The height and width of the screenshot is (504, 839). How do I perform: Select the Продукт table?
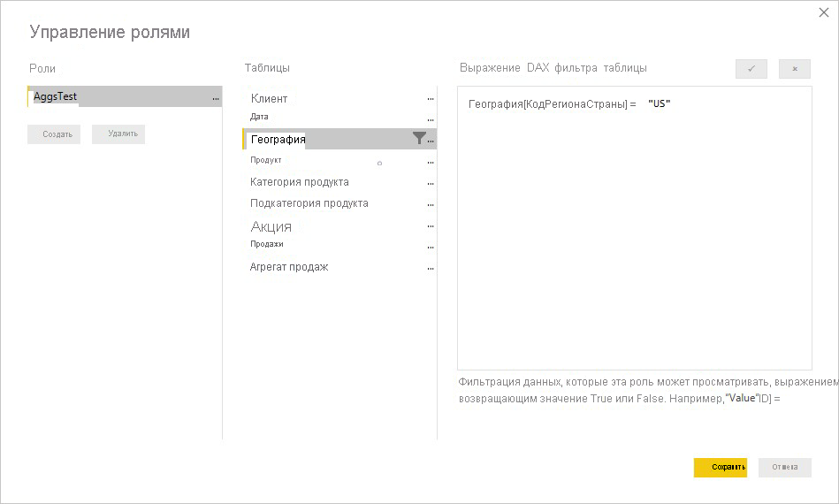coord(339,160)
